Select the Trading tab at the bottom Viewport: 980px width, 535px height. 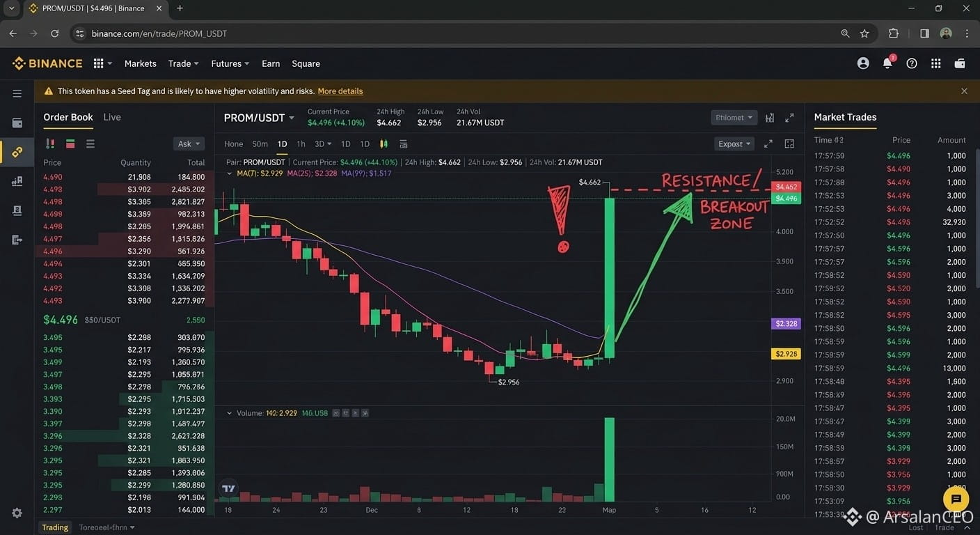tap(55, 527)
